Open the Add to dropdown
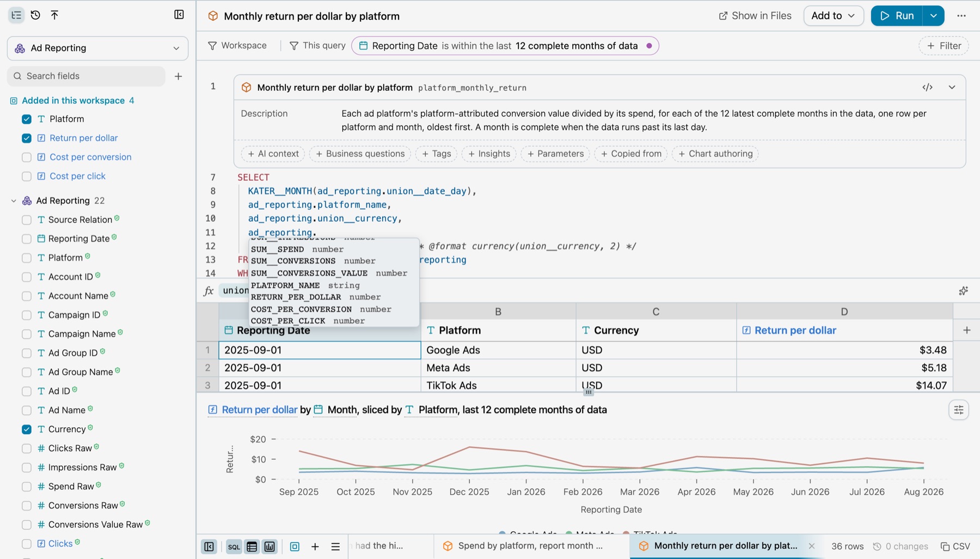The height and width of the screenshot is (559, 980). coord(833,16)
